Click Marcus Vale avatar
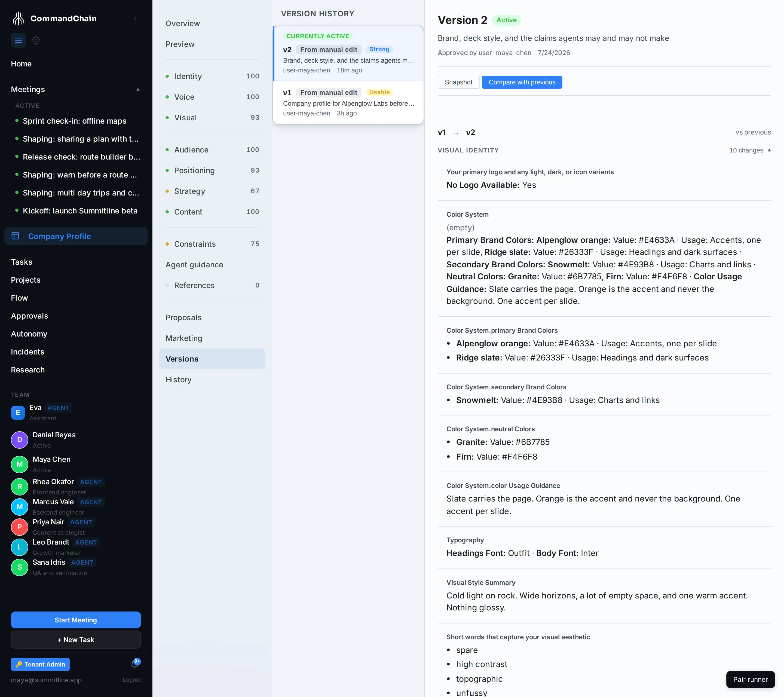The width and height of the screenshot is (784, 697). click(x=20, y=507)
